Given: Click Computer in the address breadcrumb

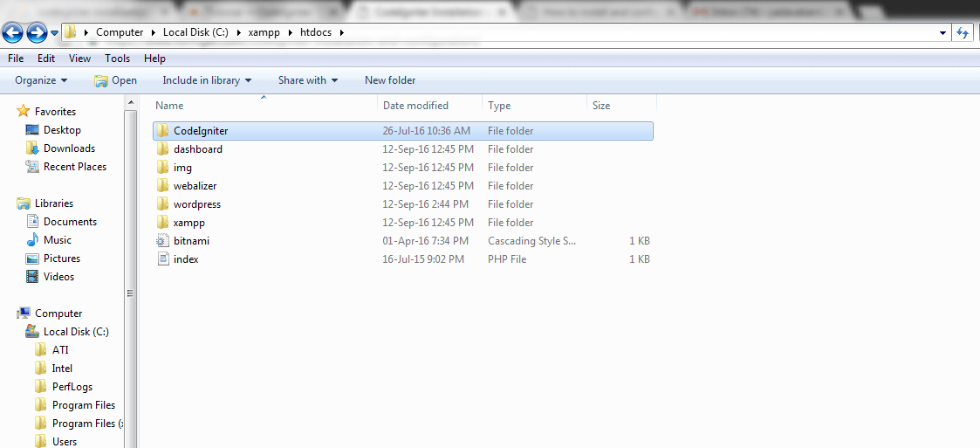Looking at the screenshot, I should 120,32.
